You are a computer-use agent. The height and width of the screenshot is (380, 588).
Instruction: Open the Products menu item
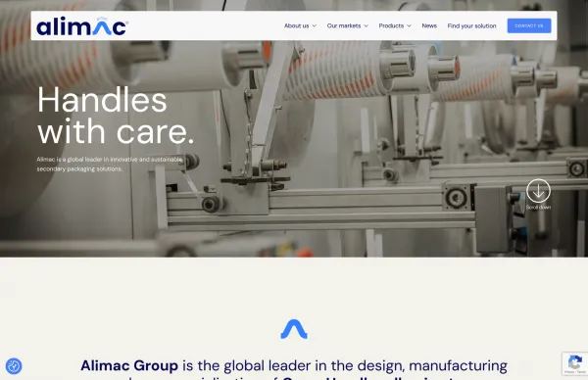click(x=391, y=25)
